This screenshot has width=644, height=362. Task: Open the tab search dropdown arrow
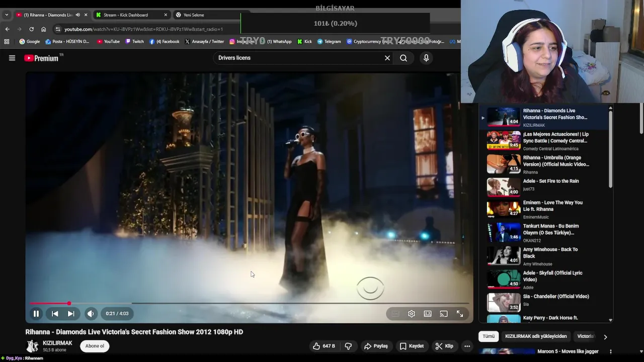[x=6, y=15]
